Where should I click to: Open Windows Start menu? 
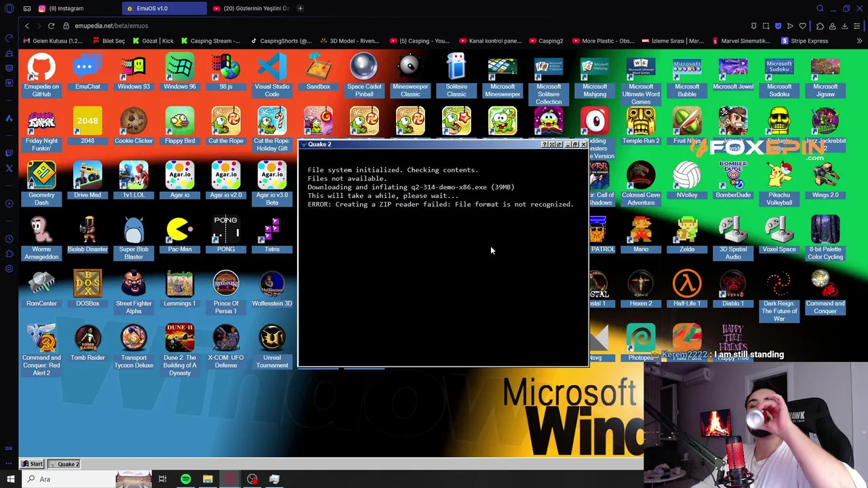tap(10, 479)
